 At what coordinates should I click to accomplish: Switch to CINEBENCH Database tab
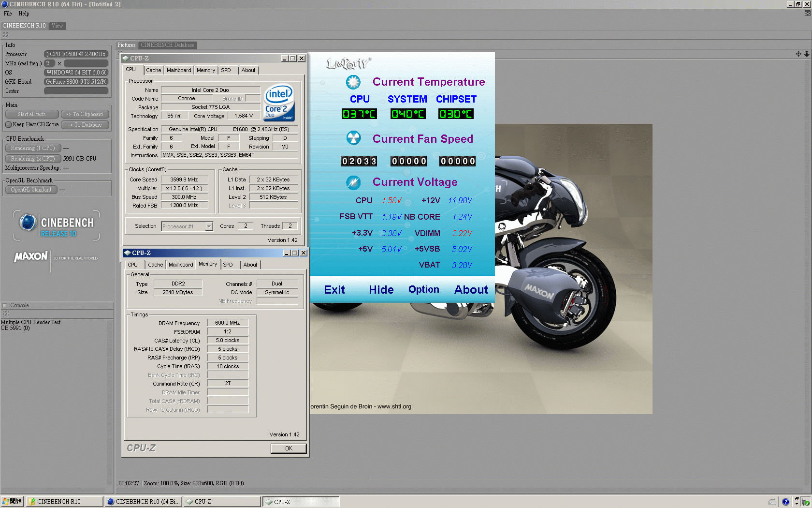click(167, 45)
